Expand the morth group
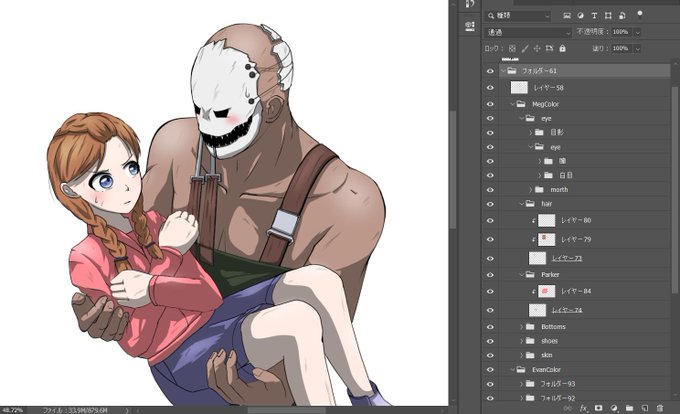The image size is (680, 414). [x=530, y=189]
